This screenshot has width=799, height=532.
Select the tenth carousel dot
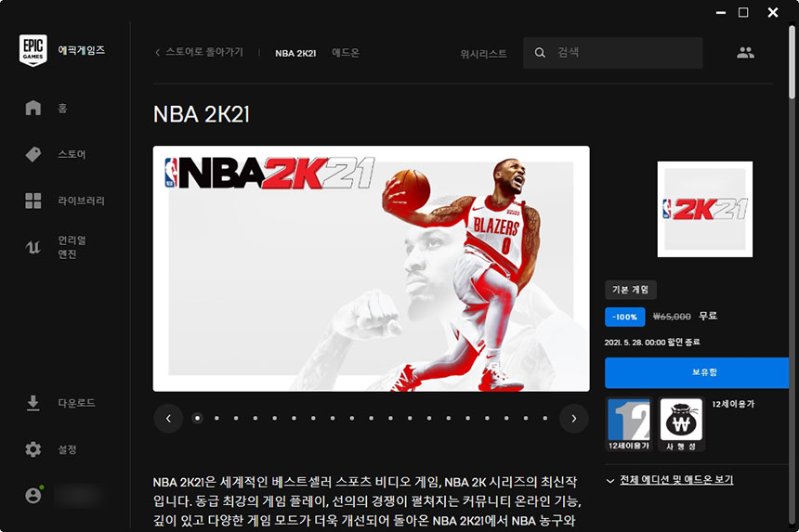pyautogui.click(x=371, y=418)
